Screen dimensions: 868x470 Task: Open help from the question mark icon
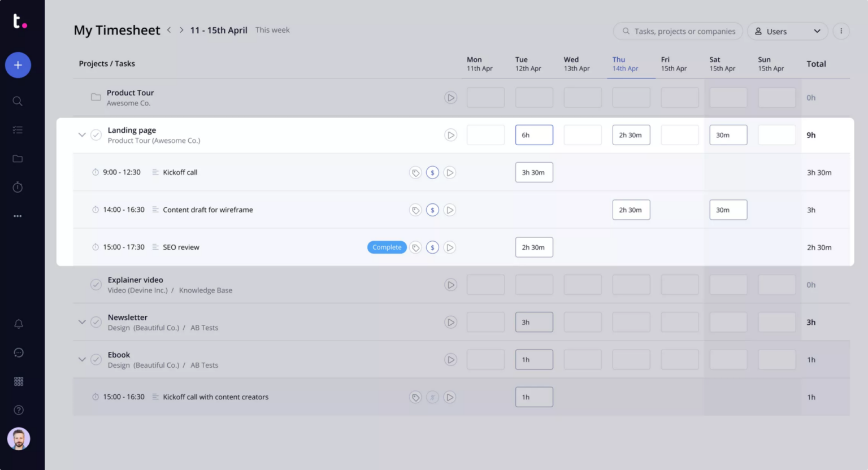pyautogui.click(x=18, y=410)
